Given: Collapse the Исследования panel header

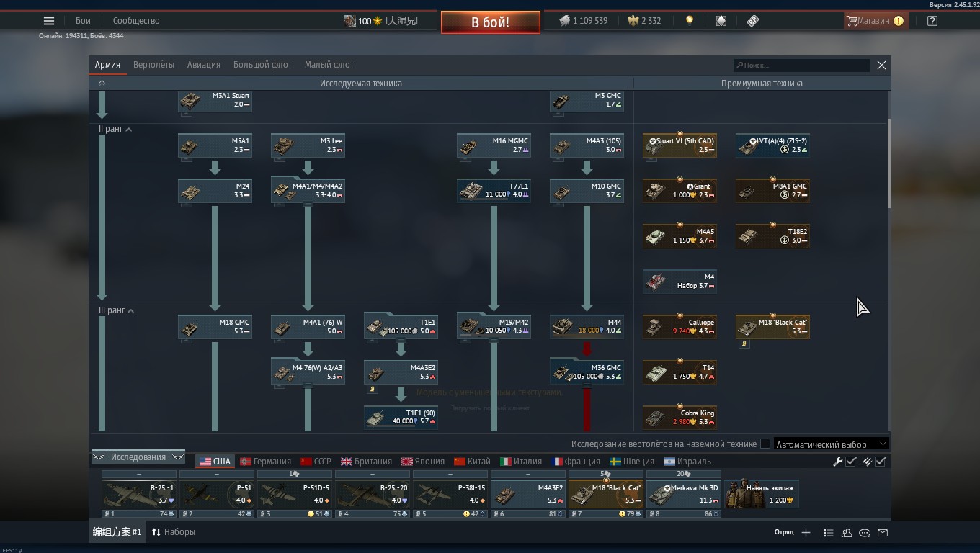Looking at the screenshot, I should pos(138,457).
